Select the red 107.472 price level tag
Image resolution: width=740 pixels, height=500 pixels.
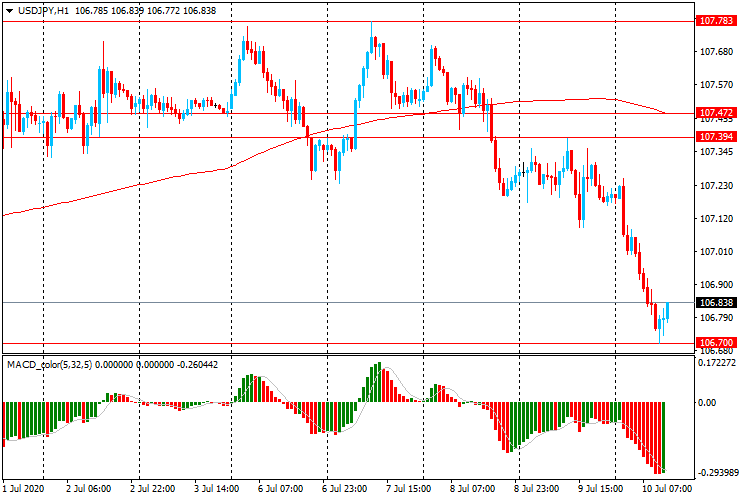tap(716, 113)
